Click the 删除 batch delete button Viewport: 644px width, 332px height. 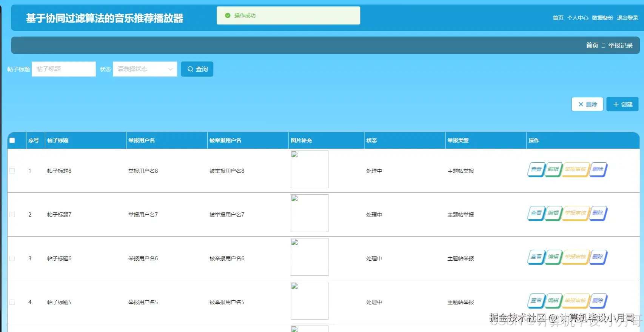pos(587,105)
